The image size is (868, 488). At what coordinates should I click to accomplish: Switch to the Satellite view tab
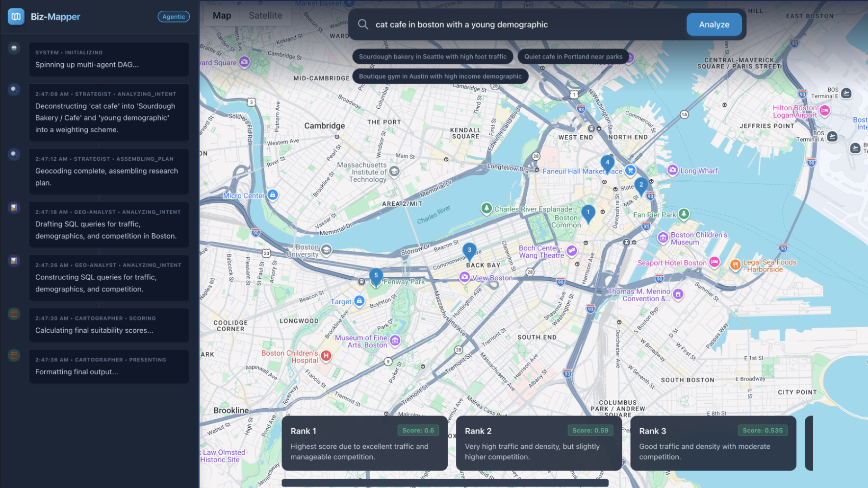coord(265,15)
